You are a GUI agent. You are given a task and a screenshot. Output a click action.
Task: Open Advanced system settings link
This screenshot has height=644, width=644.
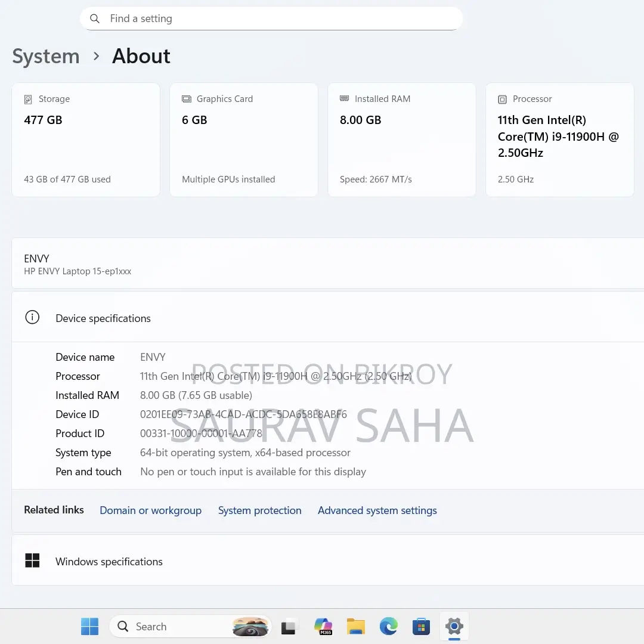click(x=377, y=510)
